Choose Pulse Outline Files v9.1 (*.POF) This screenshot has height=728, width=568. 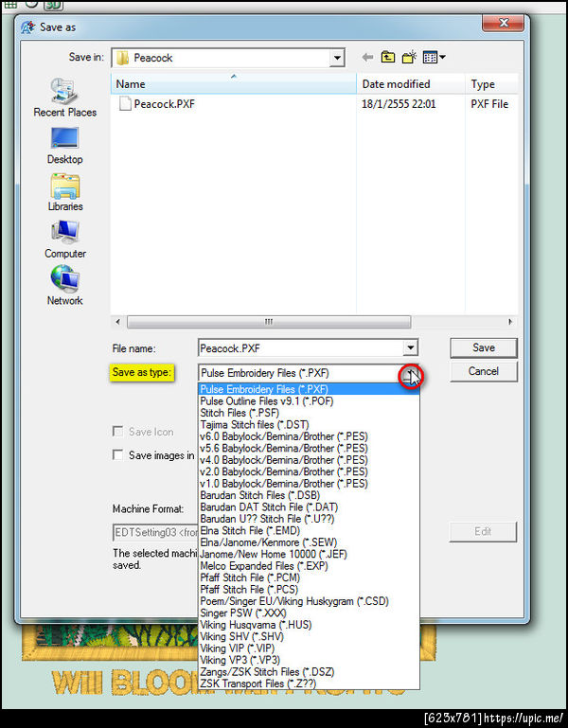tap(309, 401)
